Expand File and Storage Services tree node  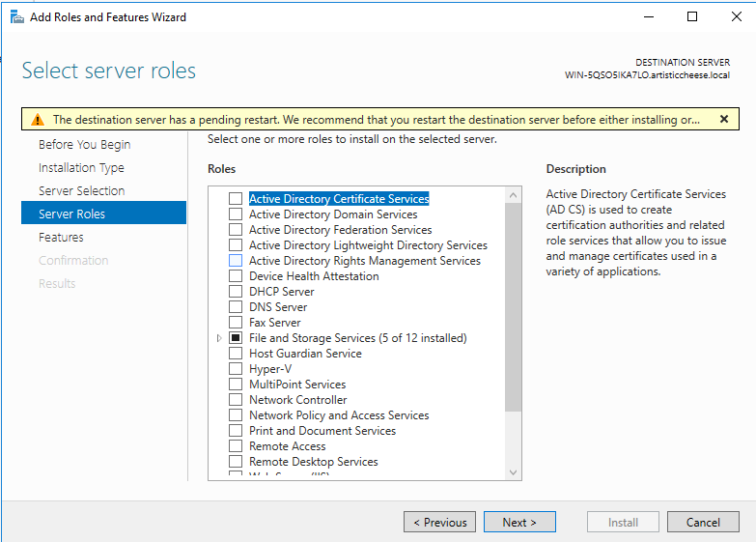(x=220, y=338)
